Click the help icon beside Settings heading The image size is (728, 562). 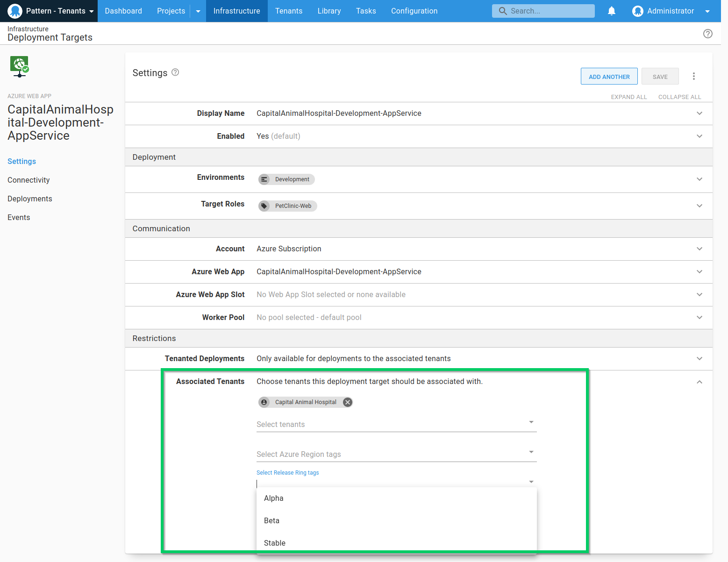coord(175,72)
